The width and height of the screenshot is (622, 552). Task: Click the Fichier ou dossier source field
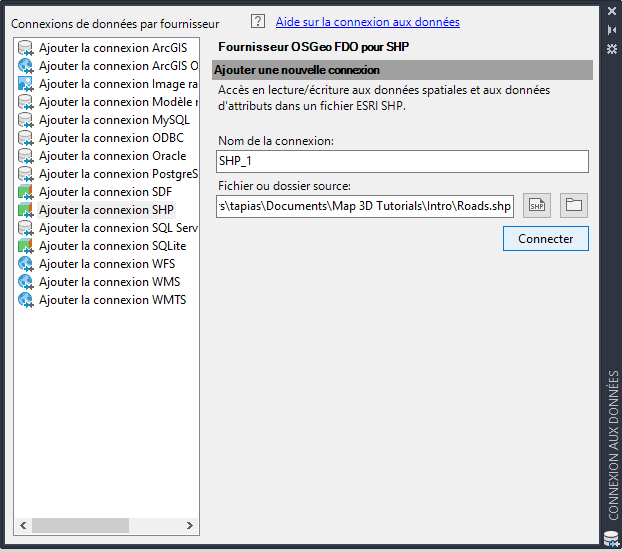pos(365,206)
